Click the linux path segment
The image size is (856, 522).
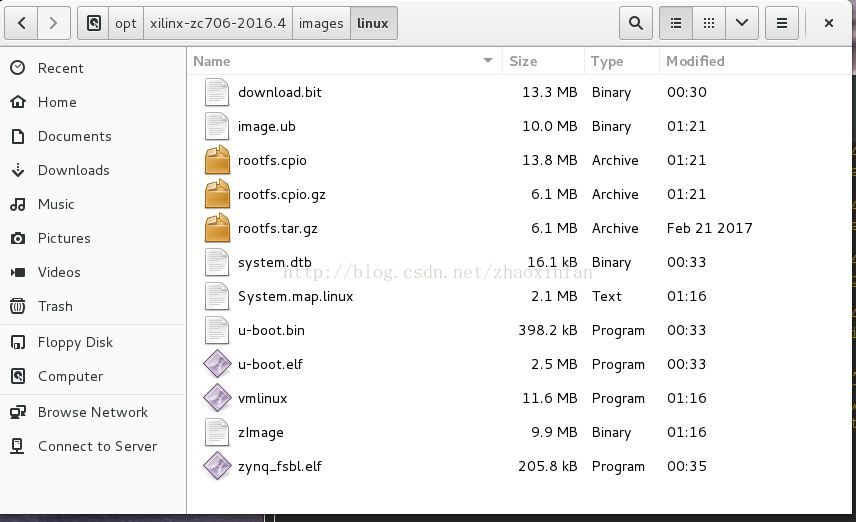(x=373, y=23)
